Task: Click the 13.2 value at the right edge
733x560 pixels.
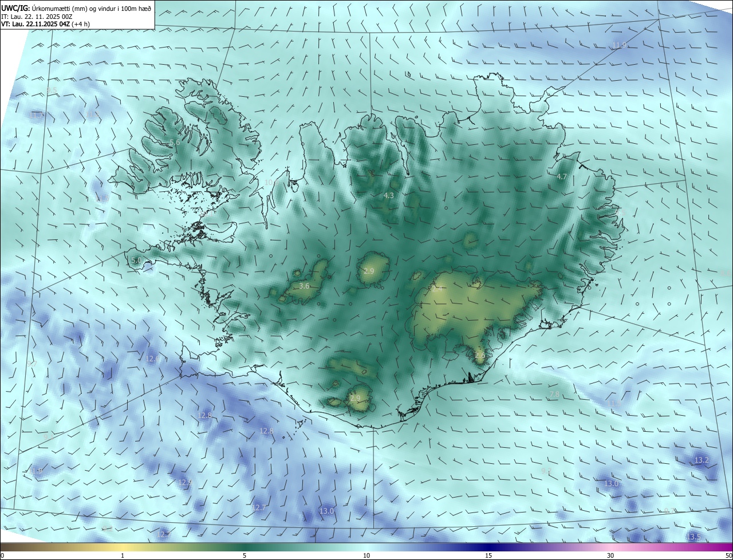Action: [702, 460]
